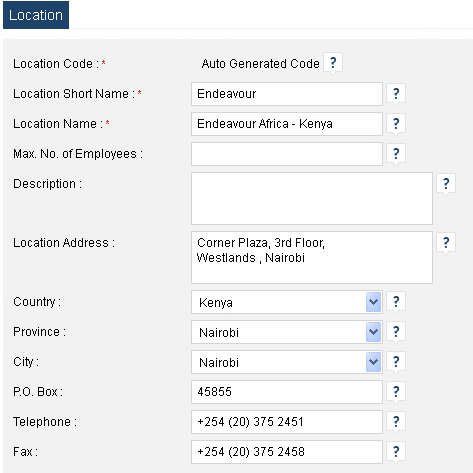Open help icon for P.O. Box
473x473 pixels.
point(396,392)
